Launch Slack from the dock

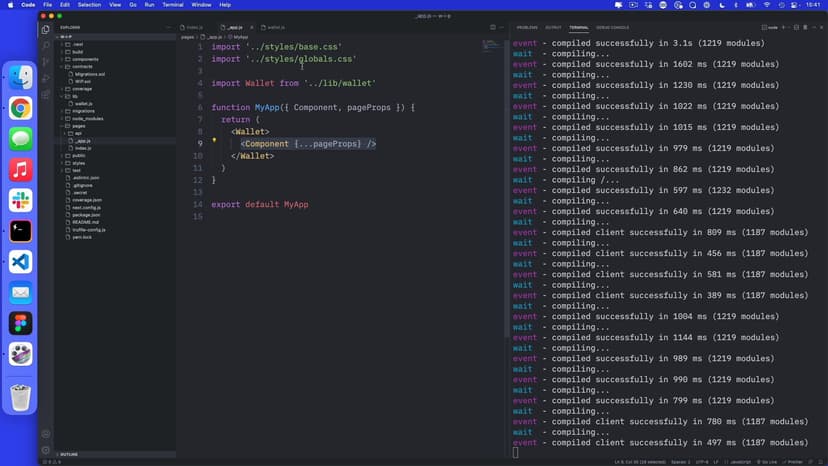tap(20, 201)
